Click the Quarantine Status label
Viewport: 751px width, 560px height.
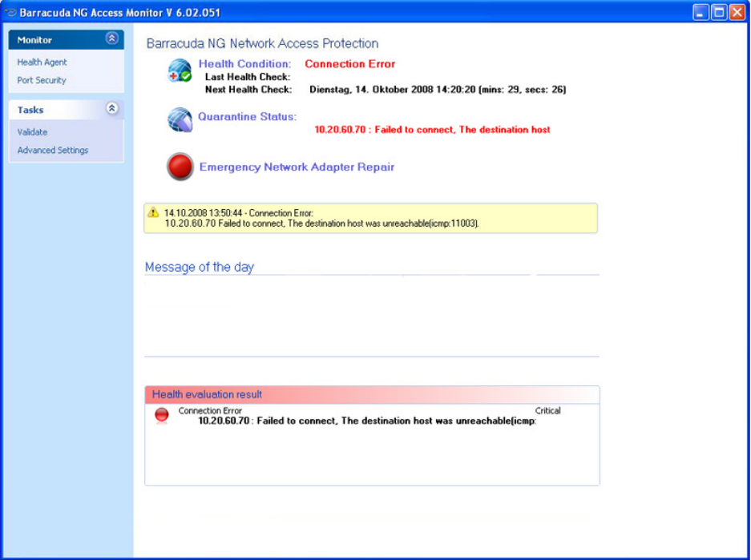point(247,116)
